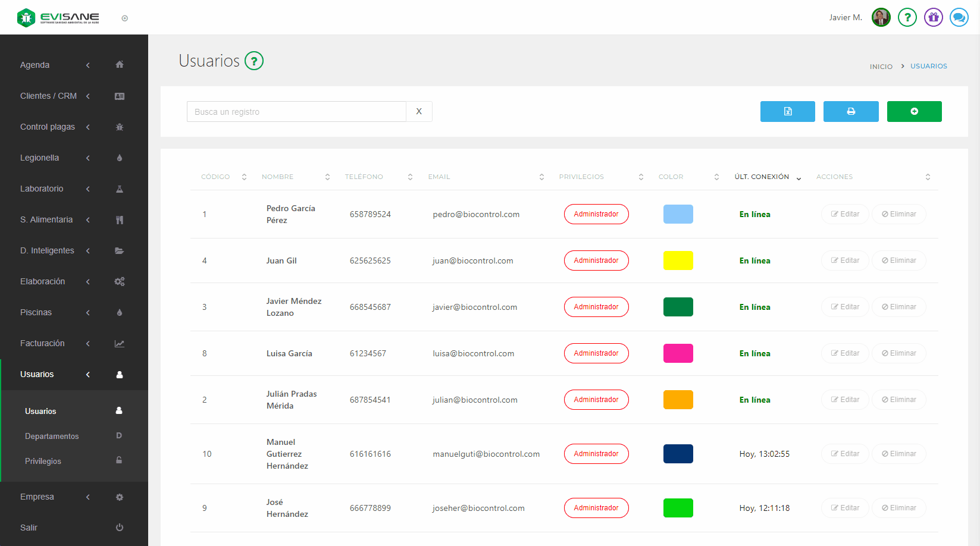Click the Piscinas drop icon
Screen dimensions: 980x546
pos(120,312)
